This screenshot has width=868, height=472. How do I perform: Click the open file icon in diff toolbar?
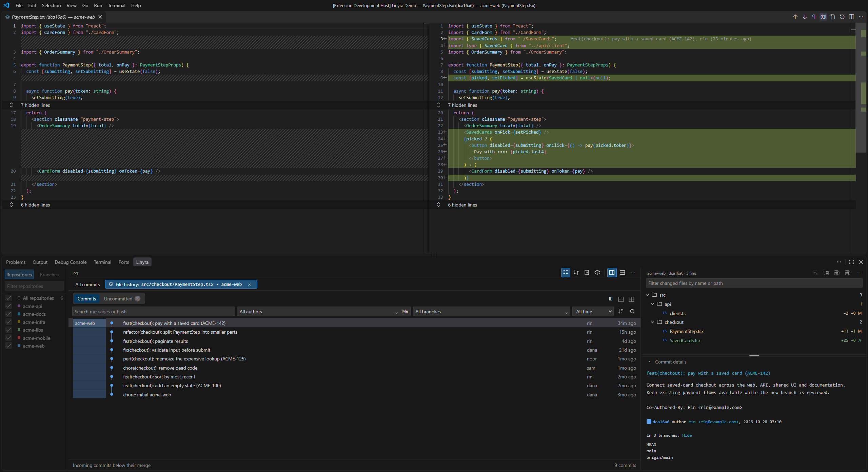point(832,17)
